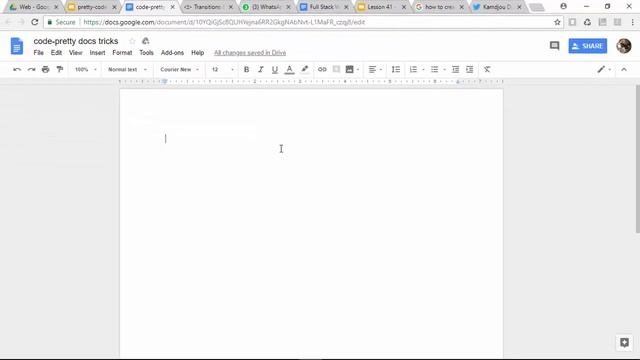Screen dimensions: 640x360
Task: Open the Google account avatar
Action: (624, 46)
